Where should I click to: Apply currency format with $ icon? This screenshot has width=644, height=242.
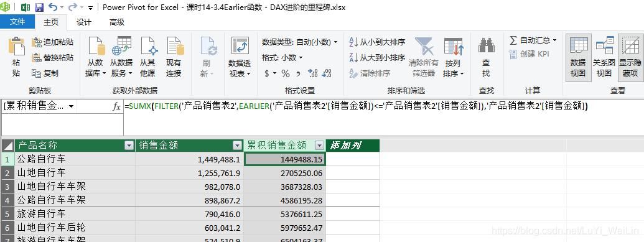(x=267, y=73)
